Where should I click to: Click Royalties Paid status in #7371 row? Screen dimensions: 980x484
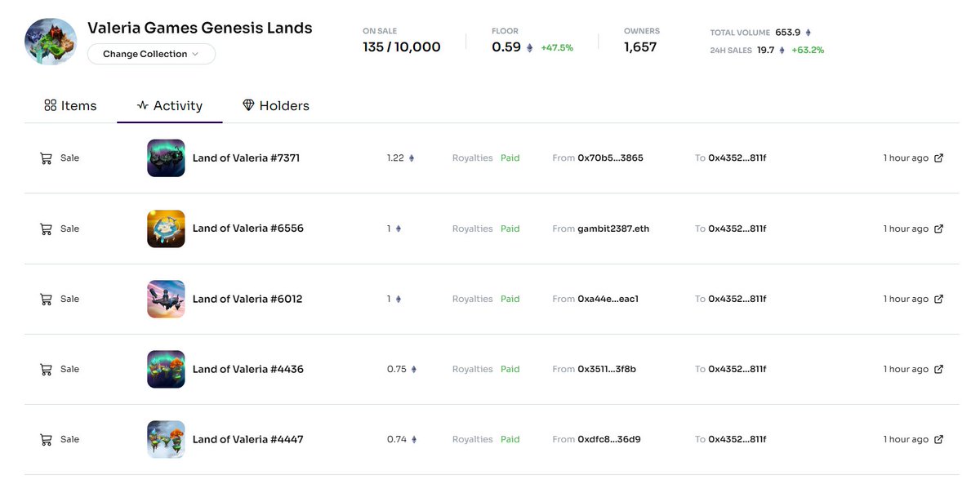486,158
